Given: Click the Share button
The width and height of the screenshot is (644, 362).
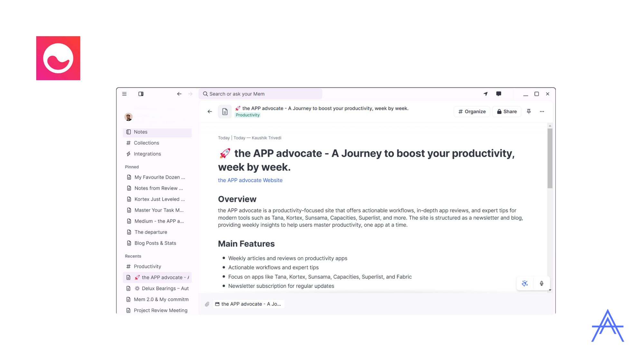Looking at the screenshot, I should coord(507,112).
